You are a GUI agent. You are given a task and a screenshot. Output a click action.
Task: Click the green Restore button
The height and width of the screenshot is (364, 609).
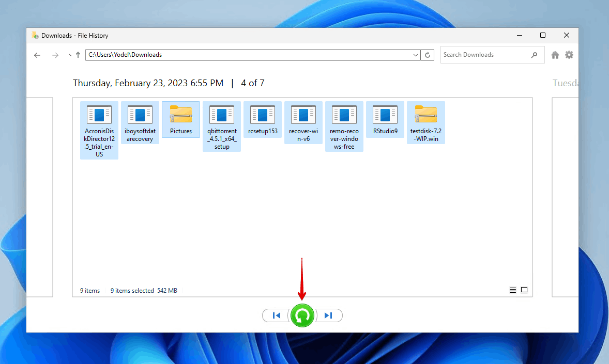(302, 315)
